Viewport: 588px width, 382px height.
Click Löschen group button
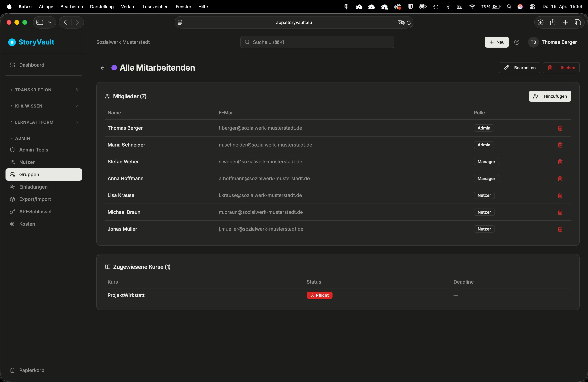(561, 68)
